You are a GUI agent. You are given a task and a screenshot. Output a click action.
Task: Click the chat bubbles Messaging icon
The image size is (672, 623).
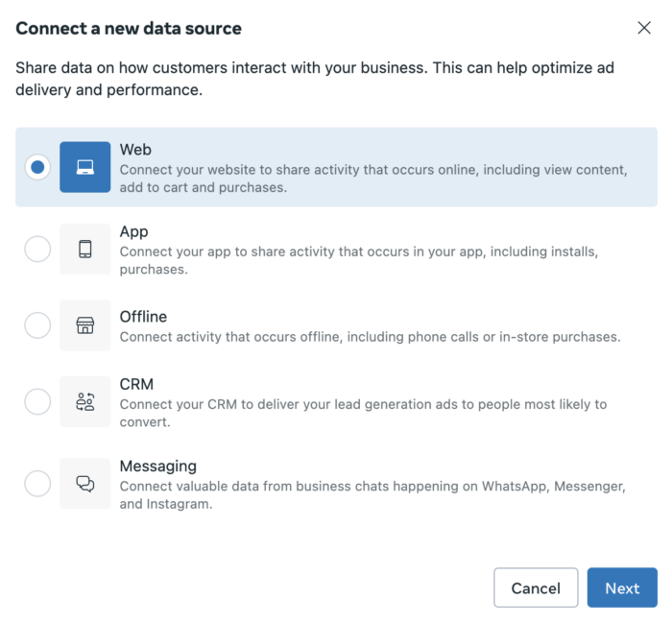pos(84,483)
